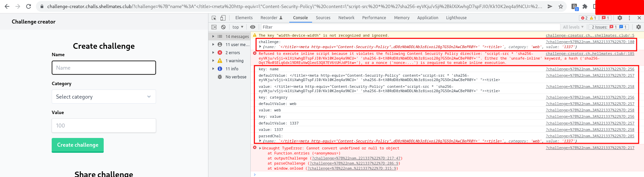This screenshot has height=177, width=644.
Task: Click the console Filter text field
Action: click(x=409, y=27)
